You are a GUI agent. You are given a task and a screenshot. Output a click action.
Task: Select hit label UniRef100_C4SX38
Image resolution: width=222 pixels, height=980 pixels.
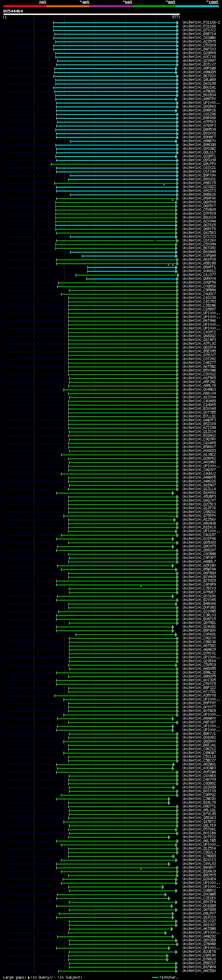[x=199, y=298]
